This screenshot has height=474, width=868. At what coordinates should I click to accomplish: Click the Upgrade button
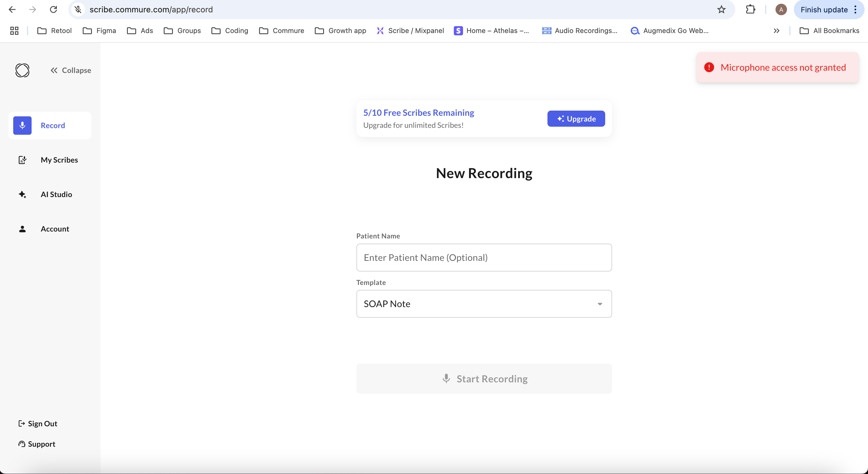pos(576,119)
